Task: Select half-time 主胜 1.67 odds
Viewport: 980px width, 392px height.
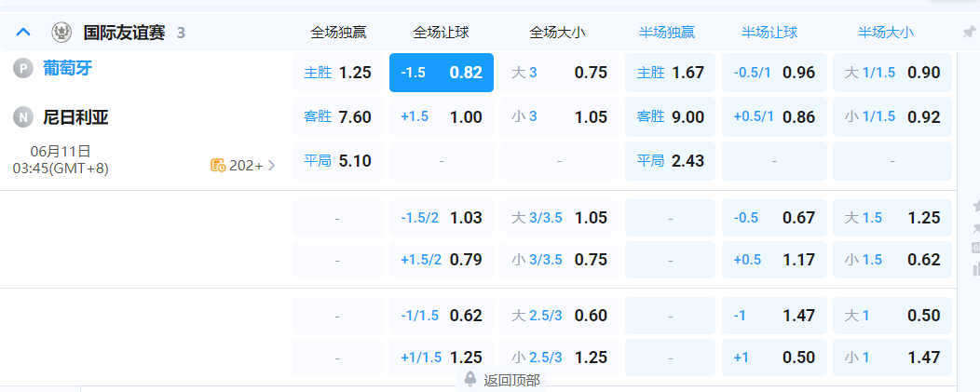Action: (670, 73)
